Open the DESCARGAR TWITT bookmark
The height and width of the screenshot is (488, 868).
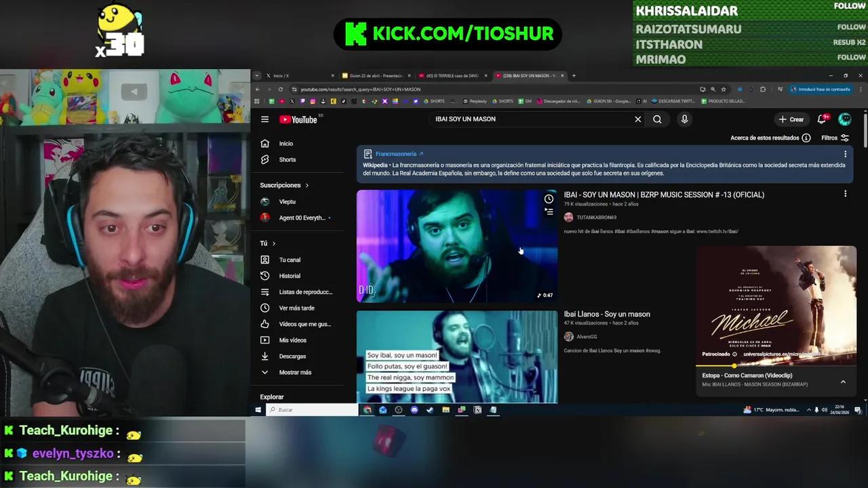click(674, 101)
